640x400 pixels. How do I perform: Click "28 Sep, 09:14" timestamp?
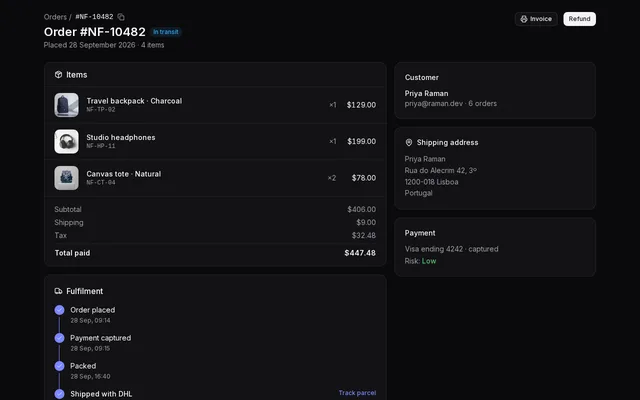90,320
